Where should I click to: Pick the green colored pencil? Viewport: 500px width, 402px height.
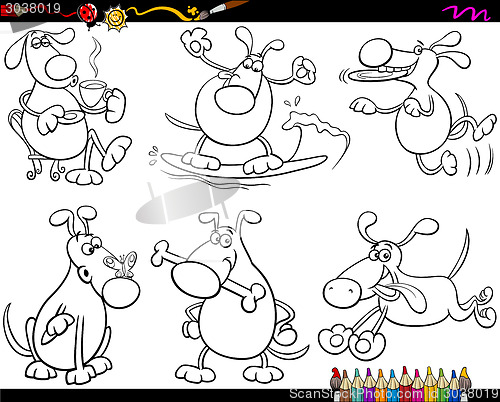[x=443, y=384]
